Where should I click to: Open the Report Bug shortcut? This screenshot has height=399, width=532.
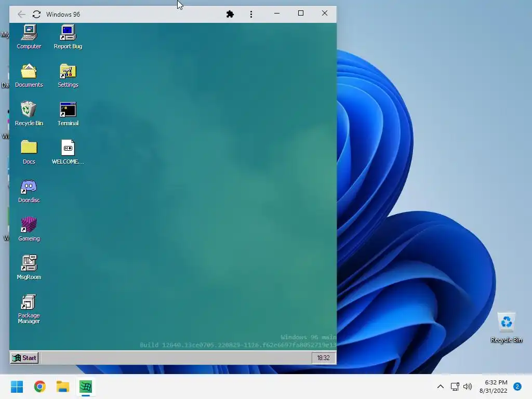(x=68, y=37)
